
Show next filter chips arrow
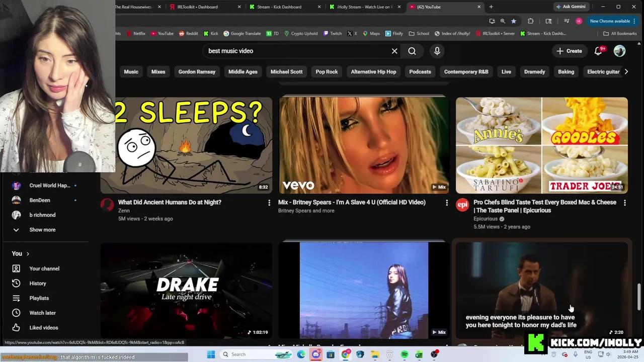(626, 71)
